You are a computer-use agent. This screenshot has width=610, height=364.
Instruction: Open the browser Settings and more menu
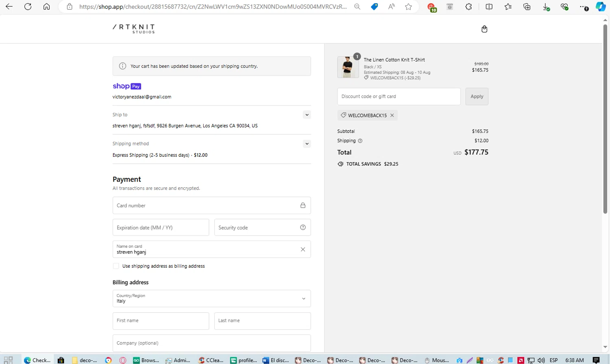[584, 7]
